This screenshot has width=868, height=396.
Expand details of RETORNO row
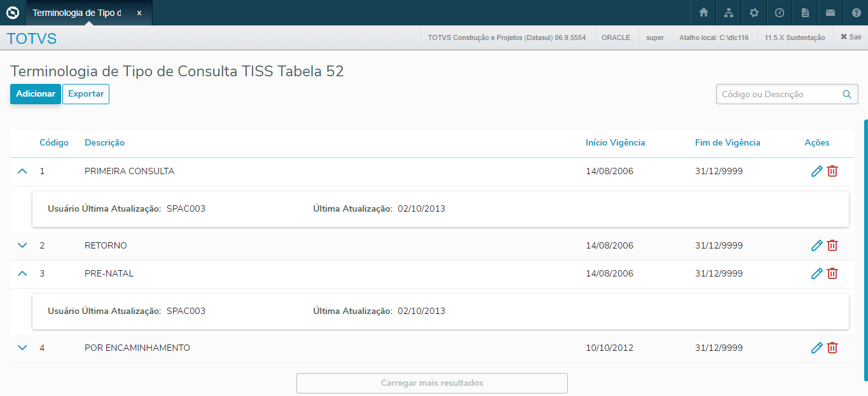pyautogui.click(x=23, y=245)
